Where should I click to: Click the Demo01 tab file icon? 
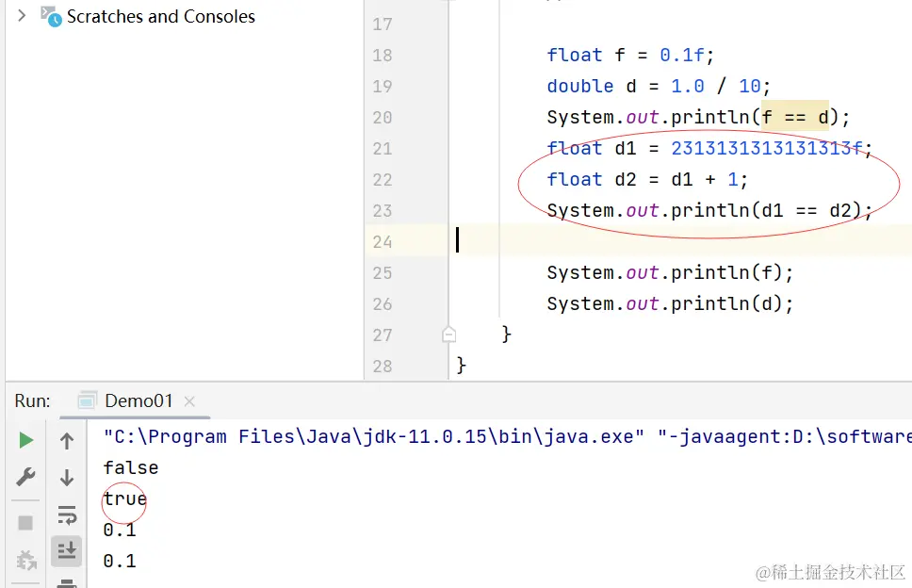click(88, 400)
